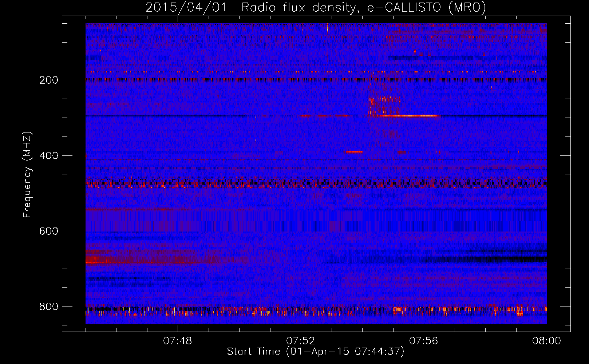Click the 200 frequency tick label
The image size is (589, 364).
[x=49, y=80]
